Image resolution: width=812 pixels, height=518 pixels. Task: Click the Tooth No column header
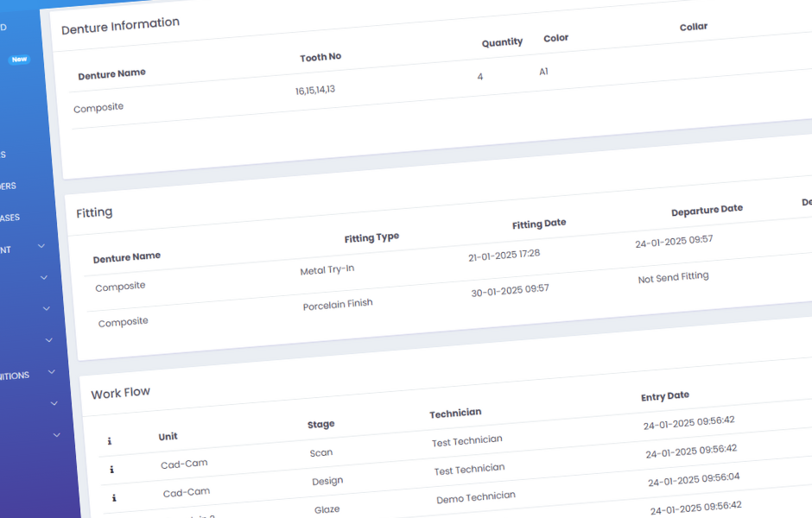320,57
